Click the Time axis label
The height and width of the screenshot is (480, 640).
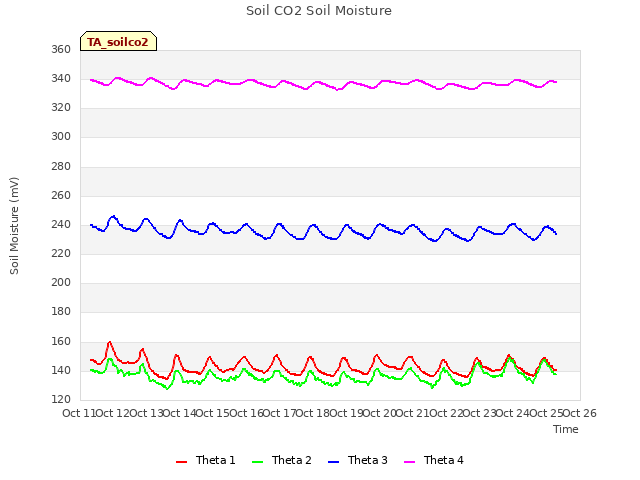(566, 429)
